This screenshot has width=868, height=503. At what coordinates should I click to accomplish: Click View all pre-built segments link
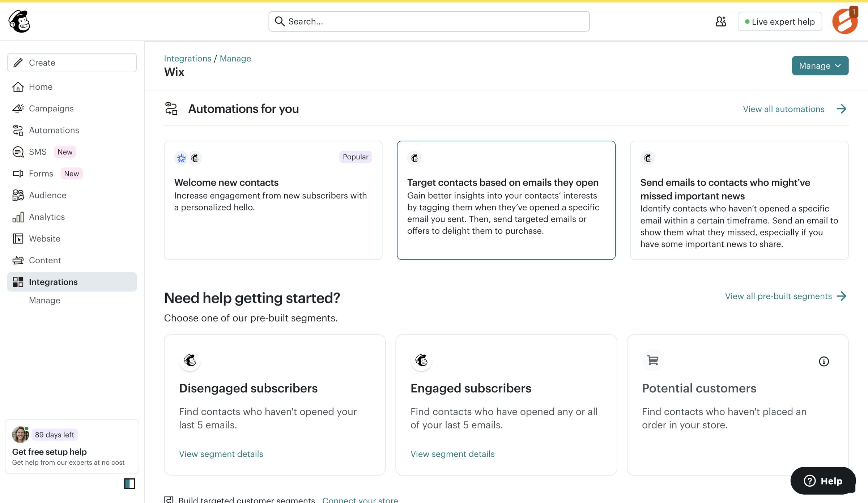[x=778, y=296]
